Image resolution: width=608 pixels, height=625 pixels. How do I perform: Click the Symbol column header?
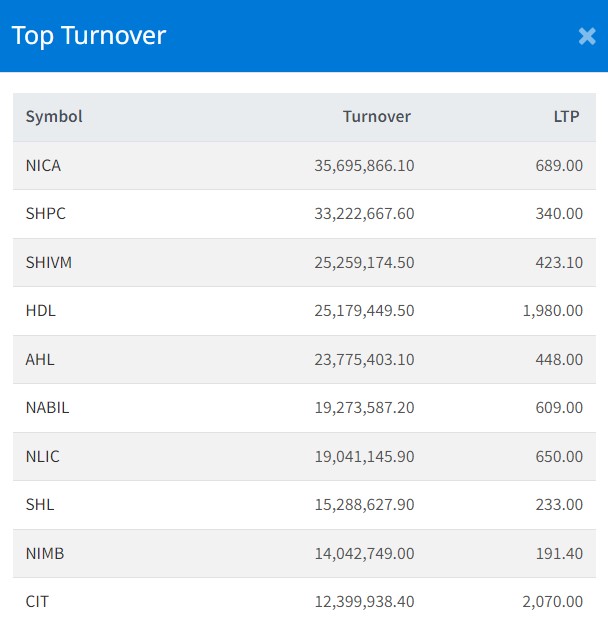click(x=54, y=116)
